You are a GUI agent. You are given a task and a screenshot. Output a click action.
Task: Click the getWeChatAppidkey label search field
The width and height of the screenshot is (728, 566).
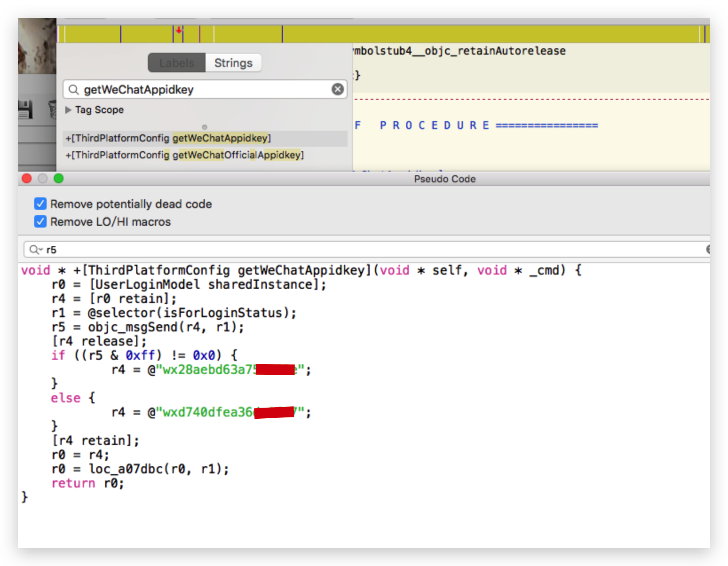point(204,90)
